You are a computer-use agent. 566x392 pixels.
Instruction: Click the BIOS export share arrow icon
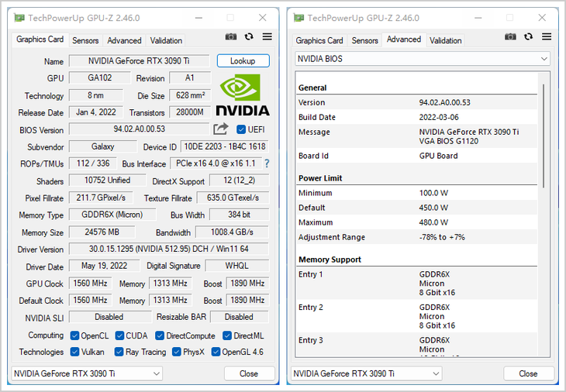coord(221,129)
